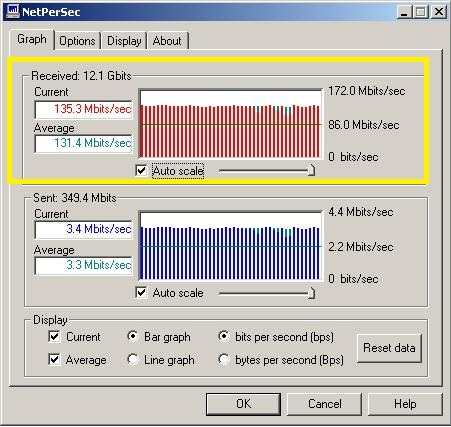This screenshot has width=451, height=427.
Task: Click the Sent: 349.4 Mbits heading
Action: [75, 198]
